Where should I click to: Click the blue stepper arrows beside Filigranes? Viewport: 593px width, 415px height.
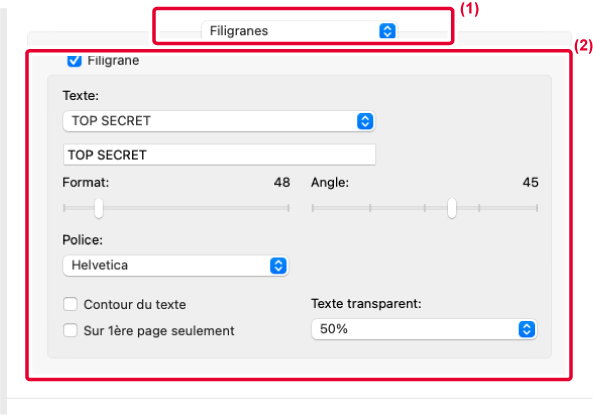[x=387, y=31]
